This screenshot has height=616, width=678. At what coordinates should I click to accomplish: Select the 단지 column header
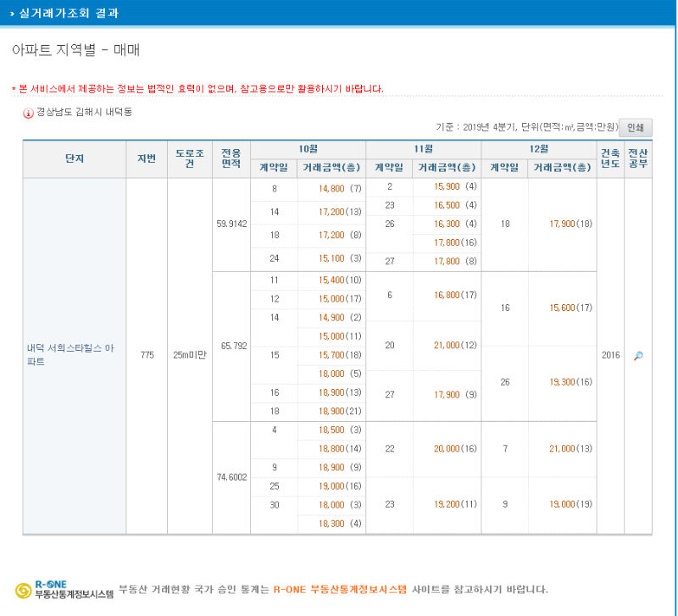coord(75,158)
